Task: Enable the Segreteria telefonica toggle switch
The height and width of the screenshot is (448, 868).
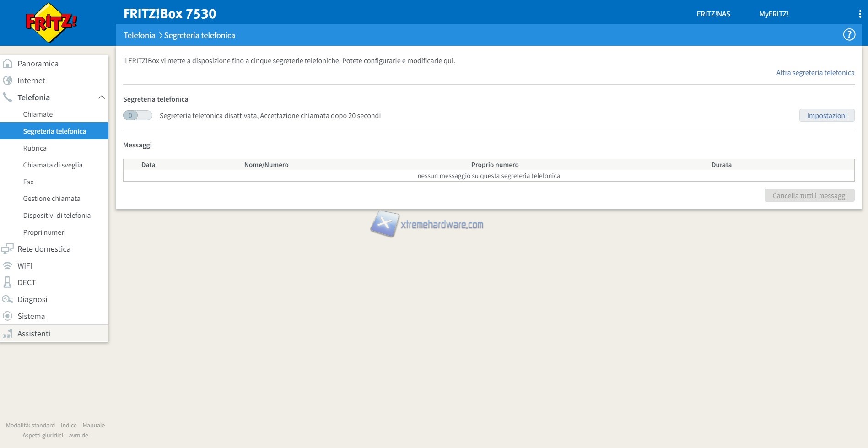Action: (137, 116)
